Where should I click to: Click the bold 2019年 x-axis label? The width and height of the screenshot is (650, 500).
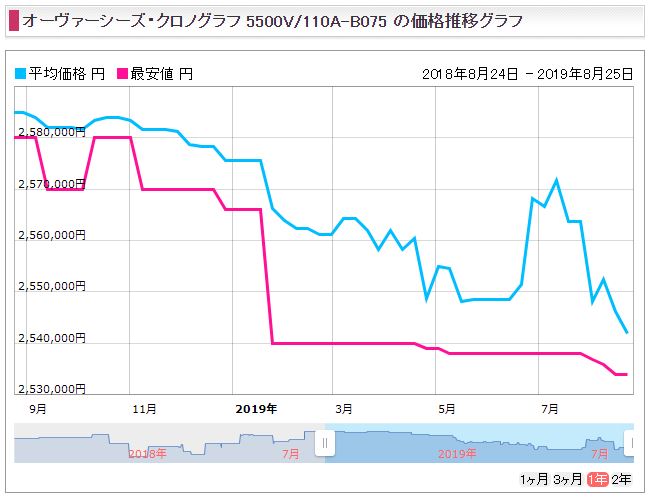[x=256, y=409]
